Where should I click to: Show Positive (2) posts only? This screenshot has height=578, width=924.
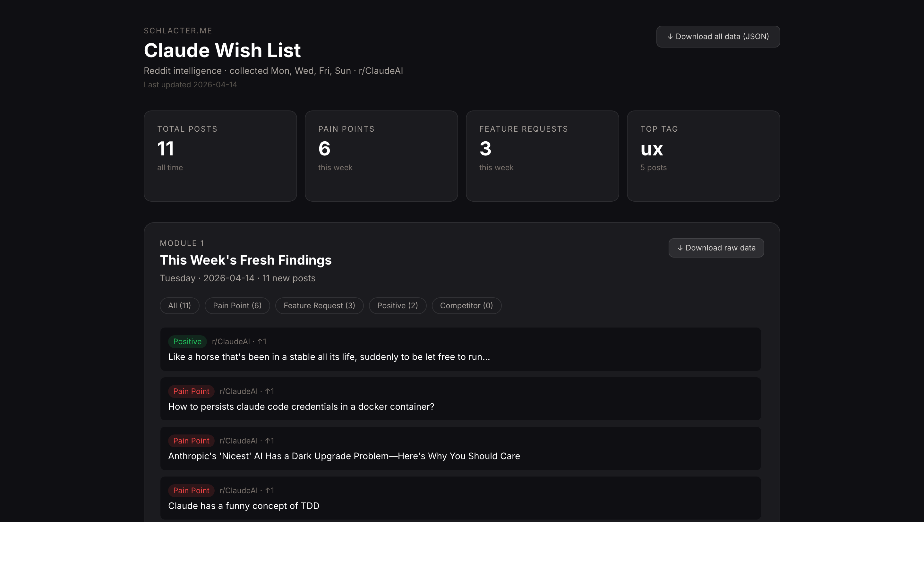click(398, 305)
